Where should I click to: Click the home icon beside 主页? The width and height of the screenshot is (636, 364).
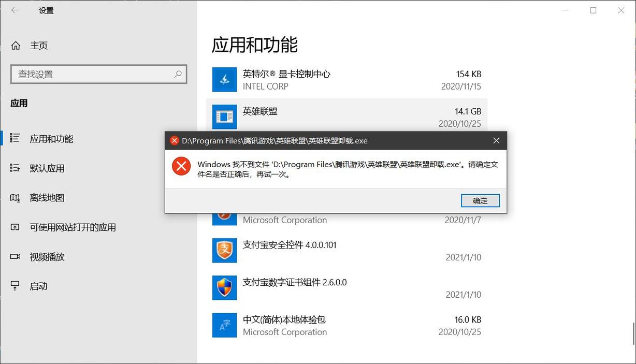16,46
